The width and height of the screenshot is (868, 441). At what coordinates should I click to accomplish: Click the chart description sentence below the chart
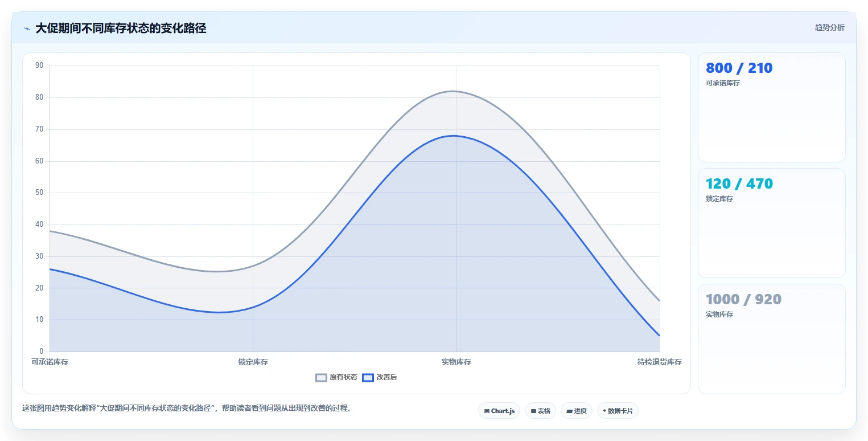click(x=187, y=408)
